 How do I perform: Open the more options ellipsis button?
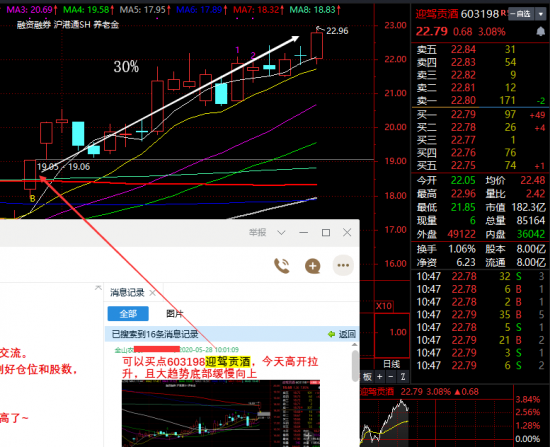pyautogui.click(x=343, y=265)
